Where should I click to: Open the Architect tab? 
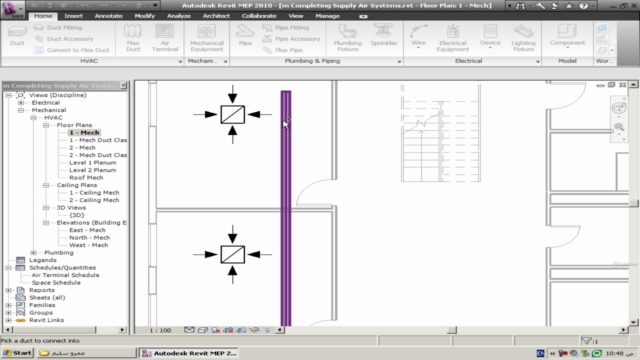[x=216, y=16]
